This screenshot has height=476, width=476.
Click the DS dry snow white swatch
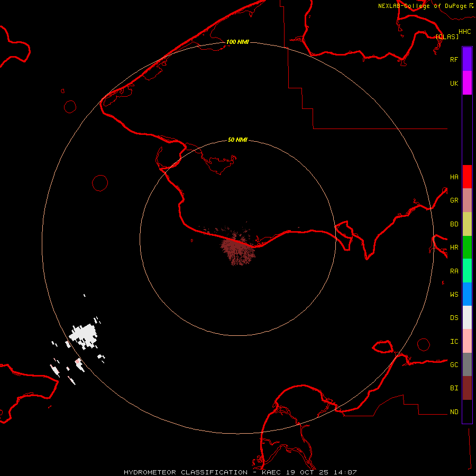pos(467,317)
